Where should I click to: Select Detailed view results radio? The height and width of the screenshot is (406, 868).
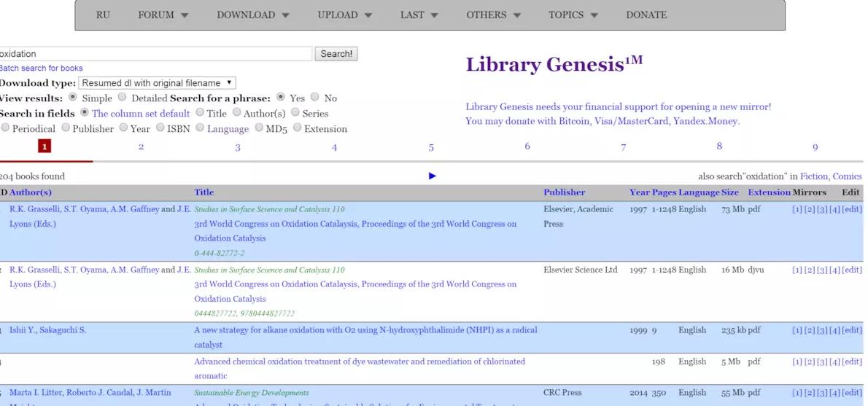tap(123, 97)
